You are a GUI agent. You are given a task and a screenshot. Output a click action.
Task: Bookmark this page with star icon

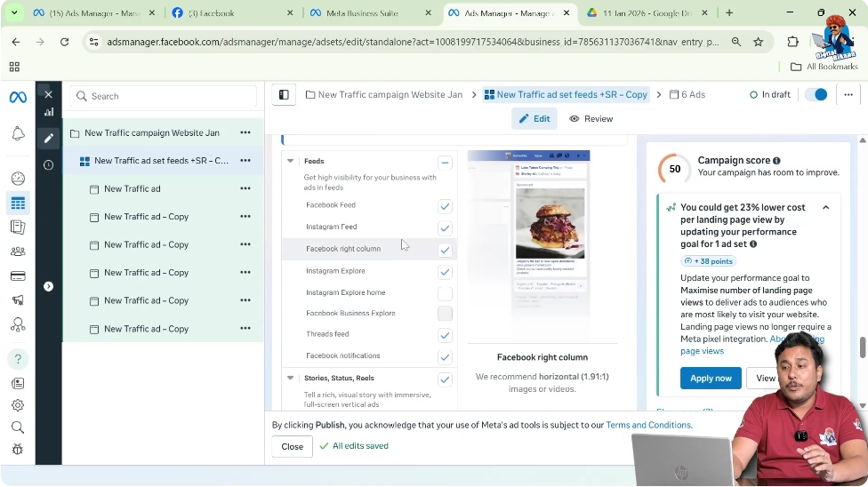point(759,42)
